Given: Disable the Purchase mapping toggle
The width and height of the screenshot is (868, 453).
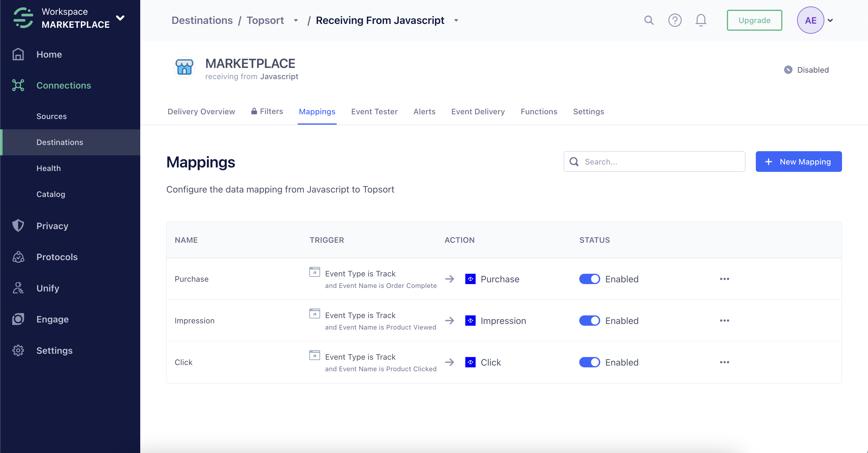Looking at the screenshot, I should (x=589, y=279).
